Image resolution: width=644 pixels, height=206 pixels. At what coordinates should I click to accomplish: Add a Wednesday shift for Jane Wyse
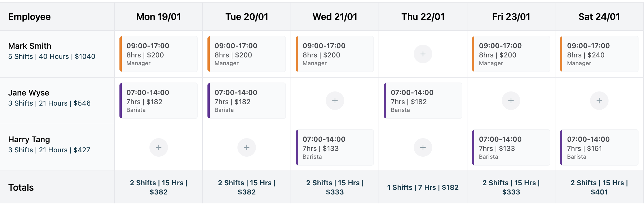tap(334, 100)
